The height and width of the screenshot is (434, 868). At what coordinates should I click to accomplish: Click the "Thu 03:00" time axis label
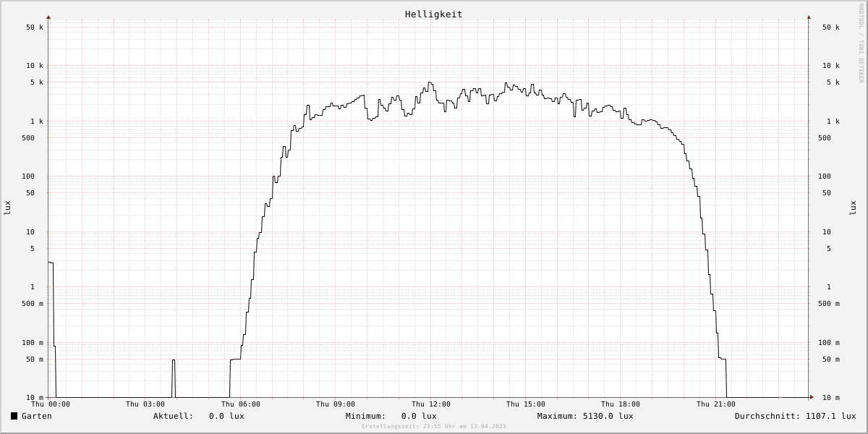(145, 404)
